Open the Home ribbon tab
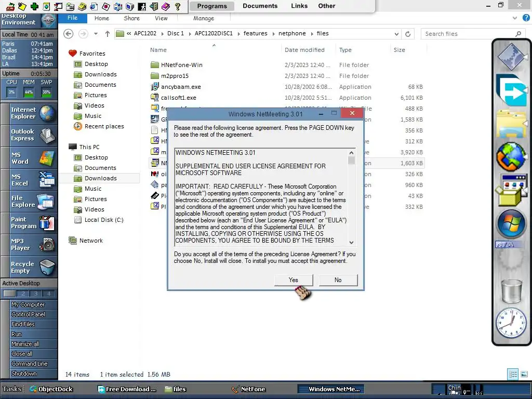Image resolution: width=532 pixels, height=399 pixels. [102, 18]
